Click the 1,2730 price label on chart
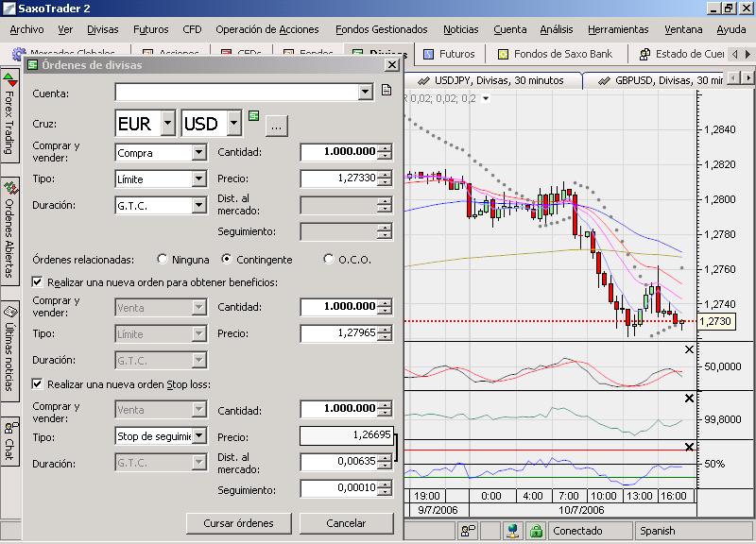 (716, 321)
